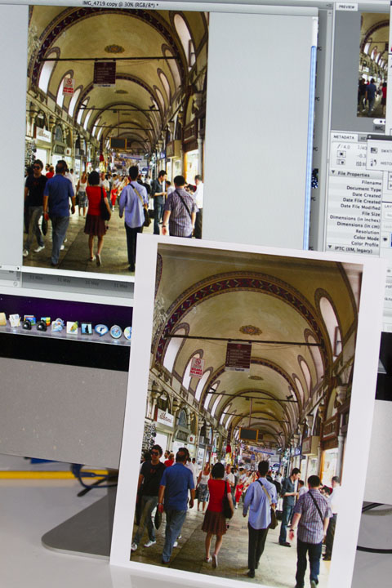Open the Swatches panel icon
Screen dimensions: 392x588
click(374, 150)
